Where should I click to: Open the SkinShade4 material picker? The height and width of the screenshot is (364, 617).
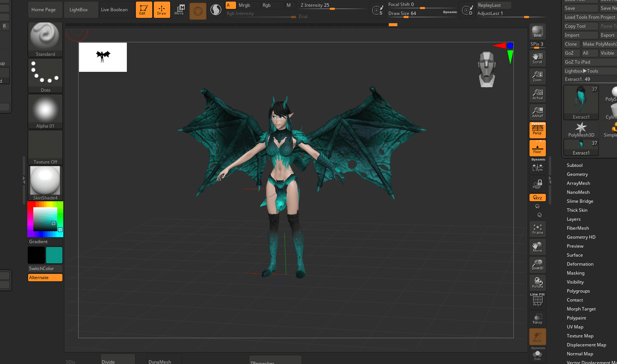(45, 183)
